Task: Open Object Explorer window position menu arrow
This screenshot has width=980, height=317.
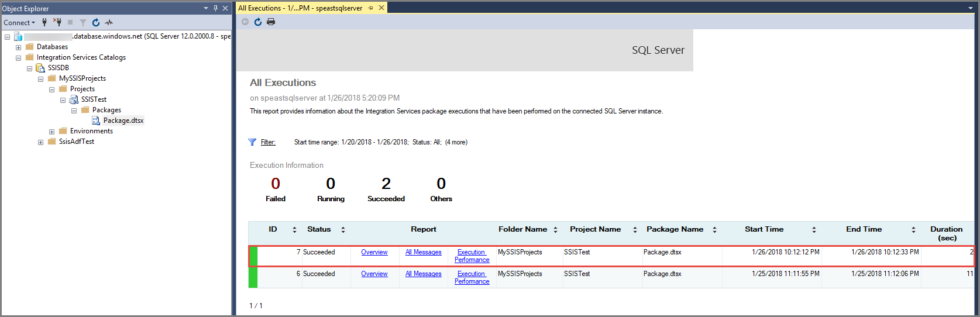Action: point(206,8)
